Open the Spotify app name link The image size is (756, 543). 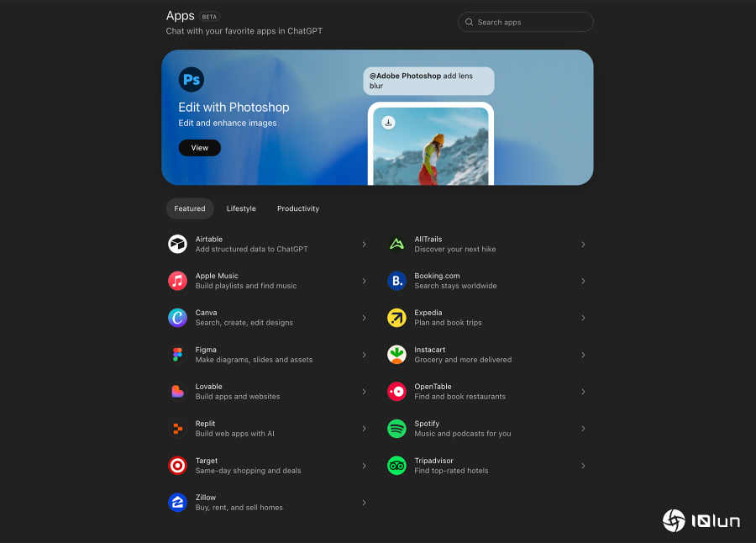(427, 424)
